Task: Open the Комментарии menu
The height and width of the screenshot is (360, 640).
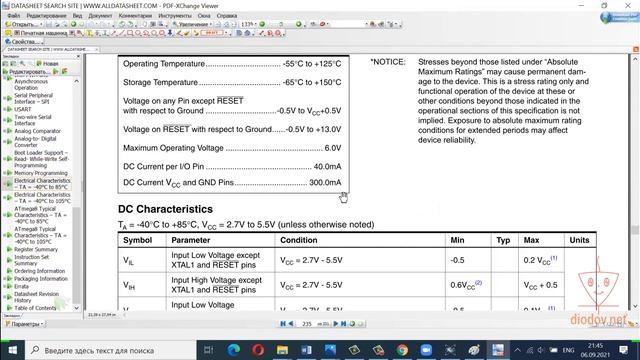Action: point(135,16)
